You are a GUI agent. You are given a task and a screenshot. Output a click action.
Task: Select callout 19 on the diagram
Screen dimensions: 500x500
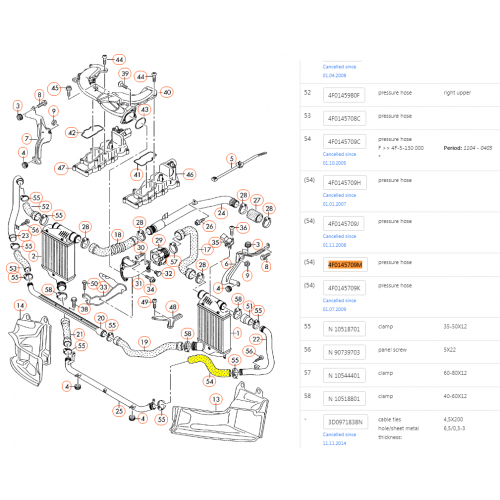144,342
